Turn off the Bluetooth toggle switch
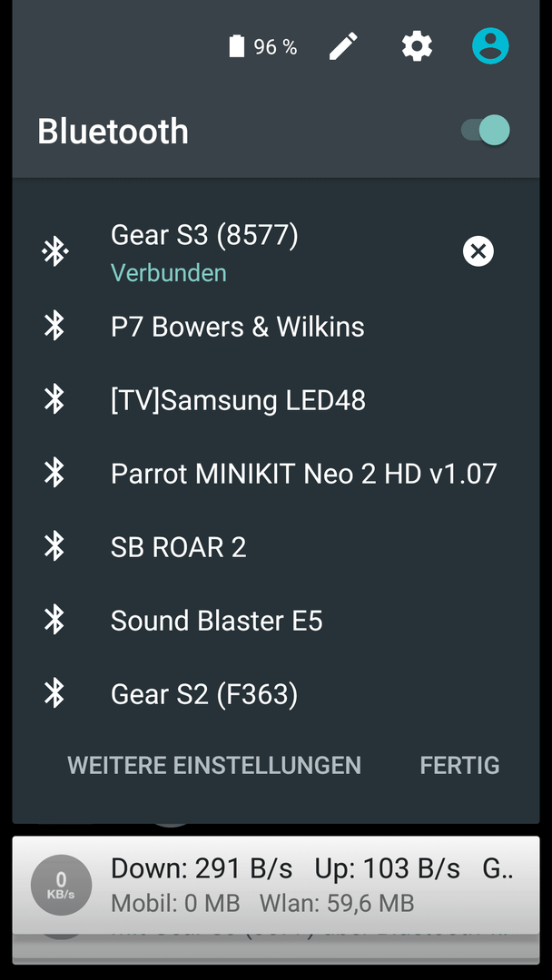Screen dimensions: 552x980 pyautogui.click(x=486, y=131)
